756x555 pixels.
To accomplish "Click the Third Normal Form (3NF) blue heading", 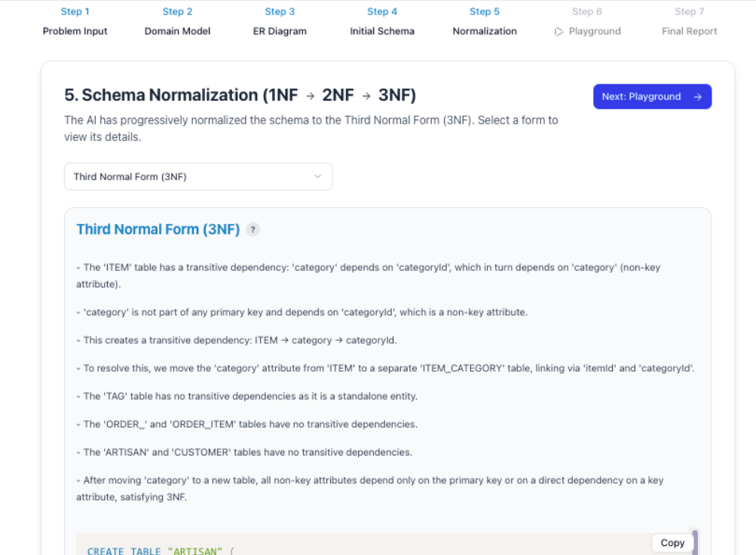I will tap(158, 229).
